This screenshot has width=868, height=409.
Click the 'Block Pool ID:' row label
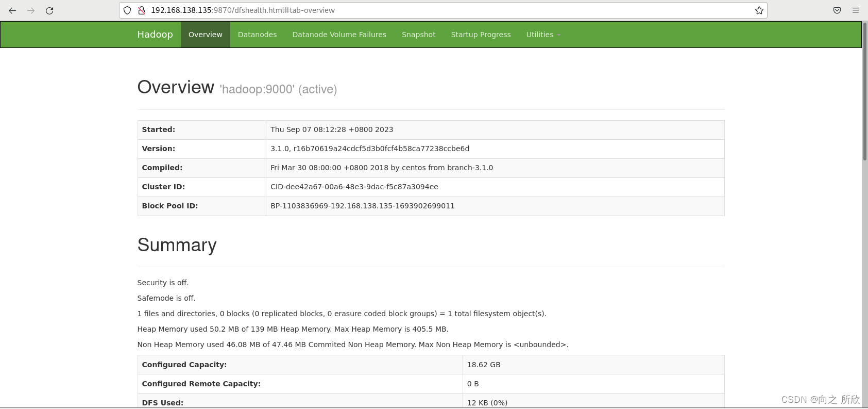(x=170, y=206)
